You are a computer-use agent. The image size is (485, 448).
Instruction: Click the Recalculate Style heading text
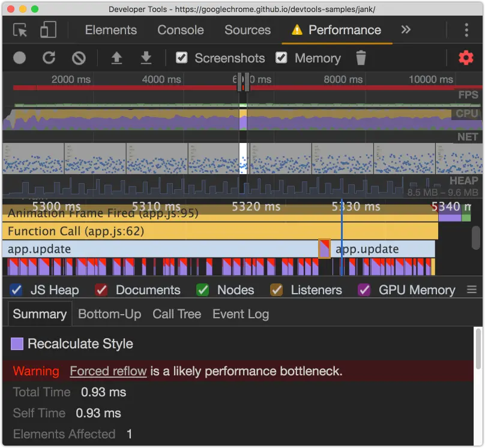[80, 344]
